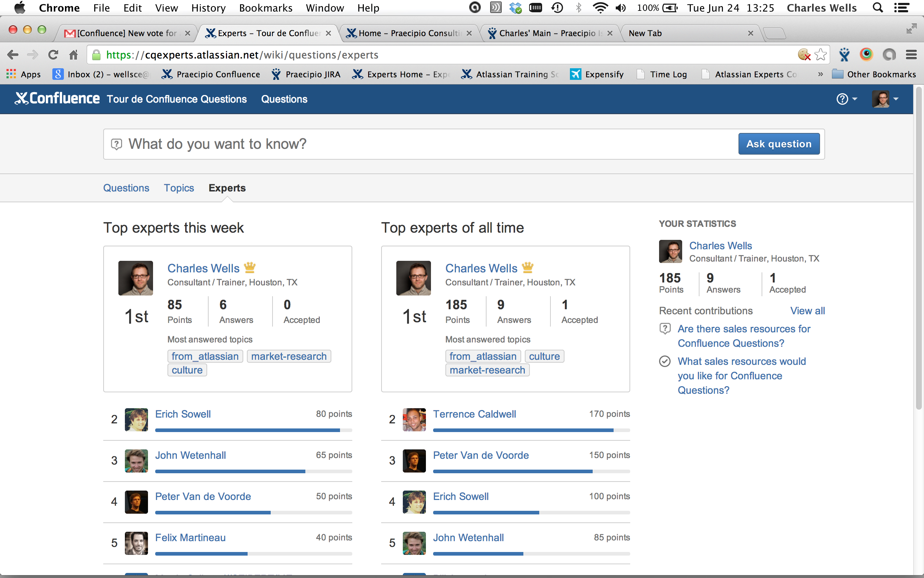Image resolution: width=924 pixels, height=578 pixels.
Task: Switch to the Questions sub-tab
Action: pos(126,188)
